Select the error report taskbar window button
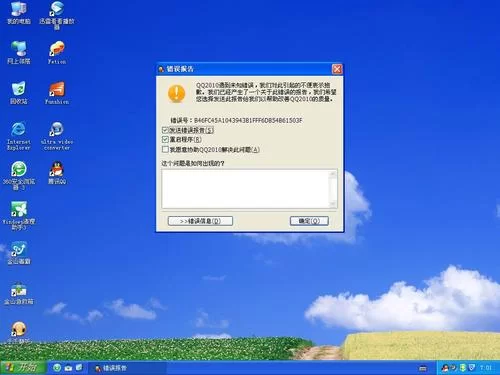This screenshot has width=500, height=375. pos(128,368)
